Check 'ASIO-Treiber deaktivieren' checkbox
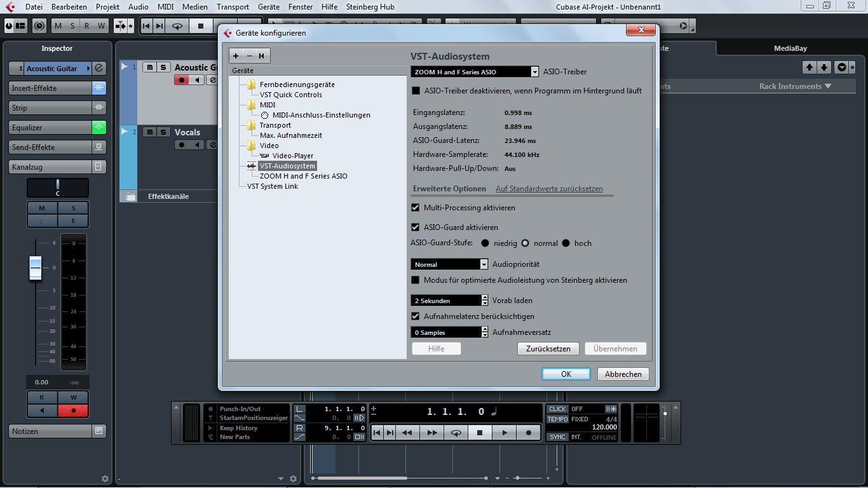Viewport: 868px width, 488px height. [416, 91]
